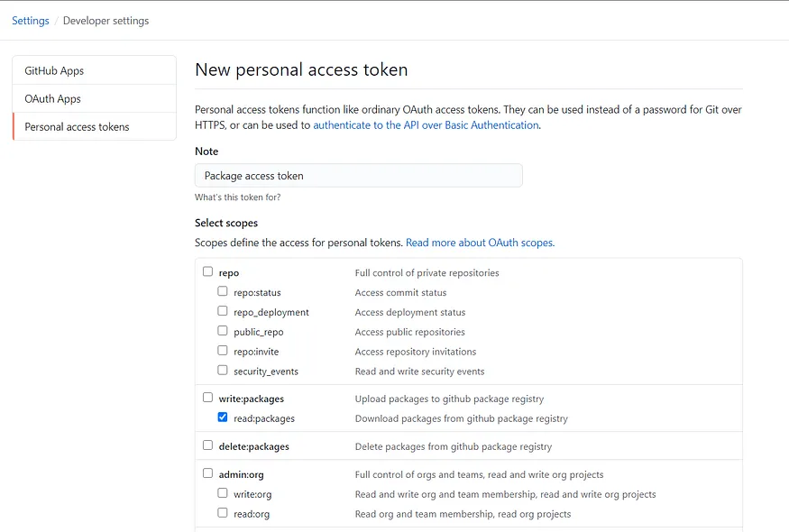Enable the repo:status scope

click(223, 292)
